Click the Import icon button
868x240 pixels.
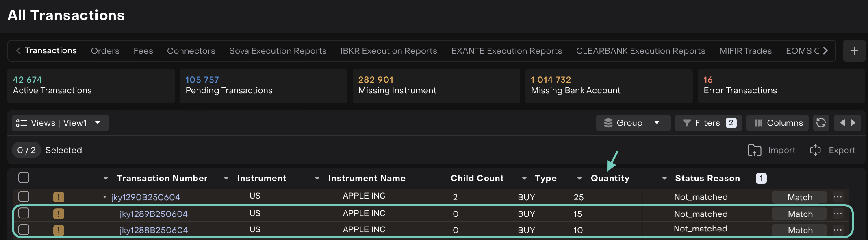pos(754,150)
